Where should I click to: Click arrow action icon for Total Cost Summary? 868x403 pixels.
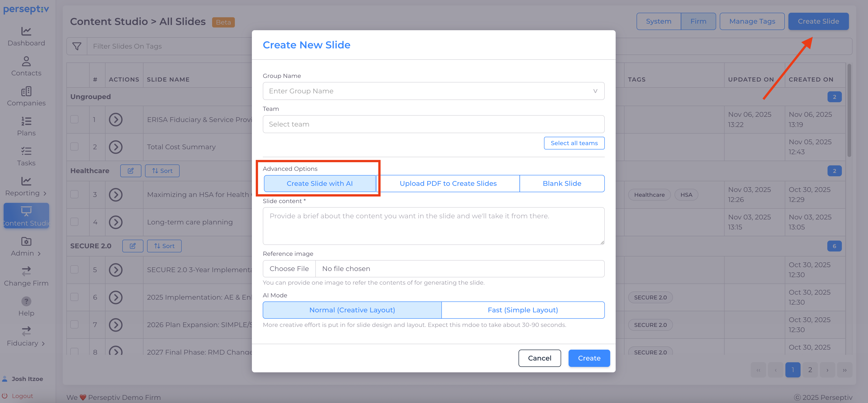(115, 147)
